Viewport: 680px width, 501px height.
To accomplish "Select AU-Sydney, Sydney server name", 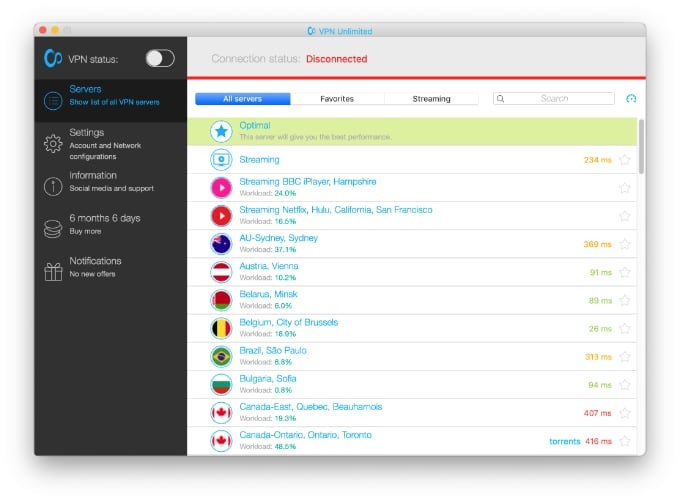I will coord(278,238).
